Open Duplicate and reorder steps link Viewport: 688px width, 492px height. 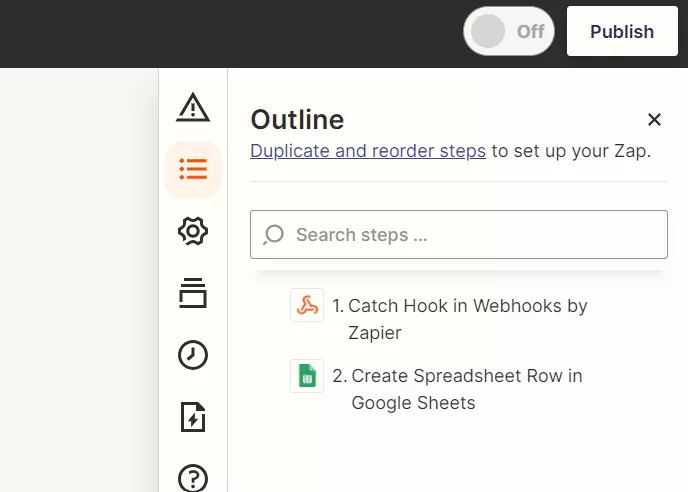pos(368,151)
